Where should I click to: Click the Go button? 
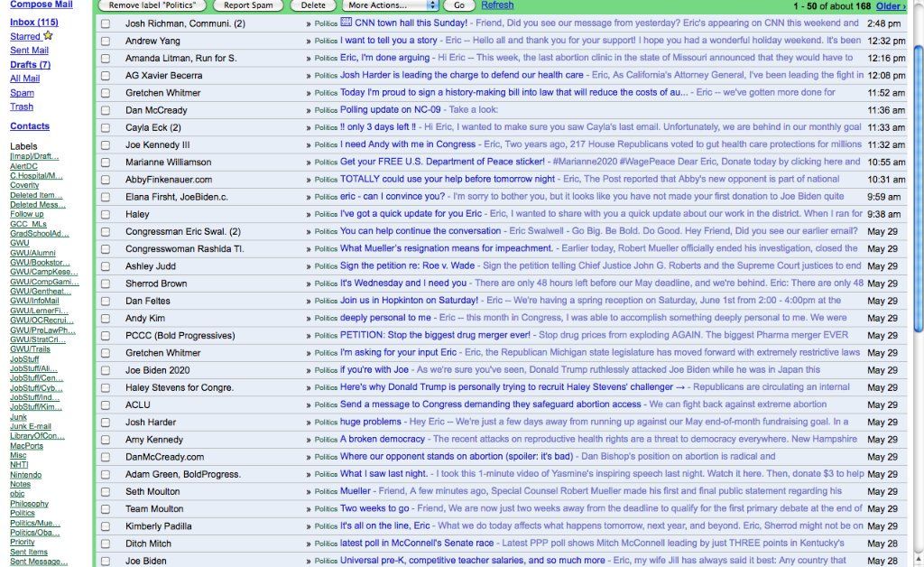pos(459,5)
